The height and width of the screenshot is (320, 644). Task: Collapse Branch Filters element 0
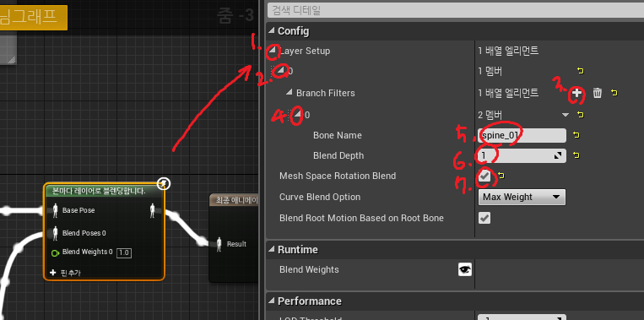[x=297, y=115]
